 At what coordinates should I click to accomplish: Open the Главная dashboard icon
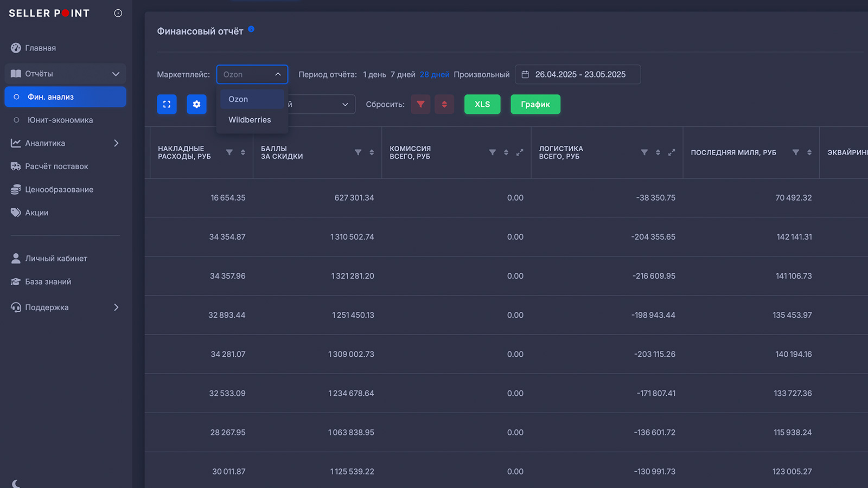pyautogui.click(x=16, y=48)
